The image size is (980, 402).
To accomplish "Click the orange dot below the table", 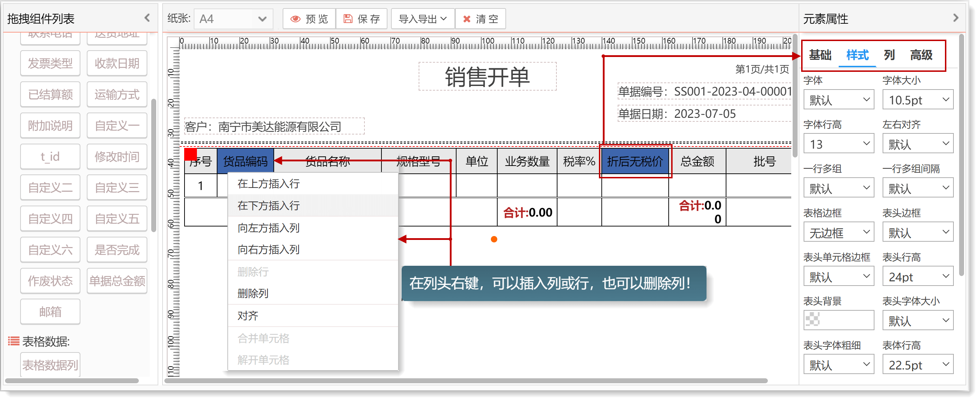I will coord(494,239).
